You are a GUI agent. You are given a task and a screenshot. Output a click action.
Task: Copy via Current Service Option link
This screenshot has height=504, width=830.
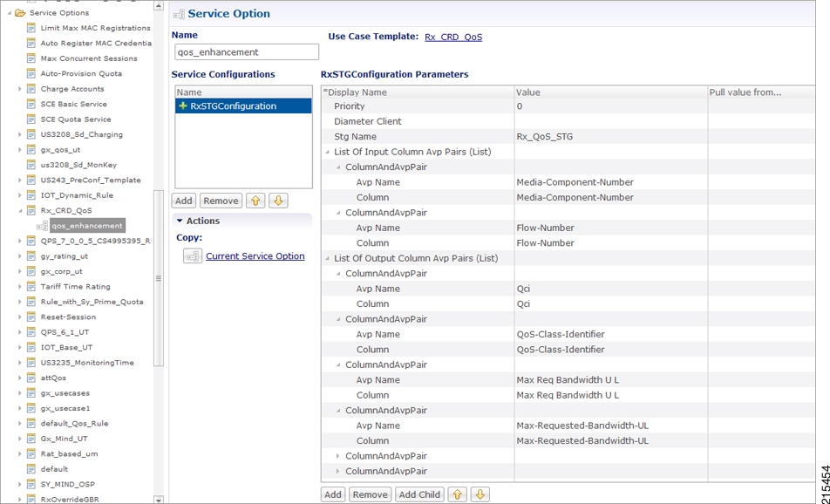[255, 256]
